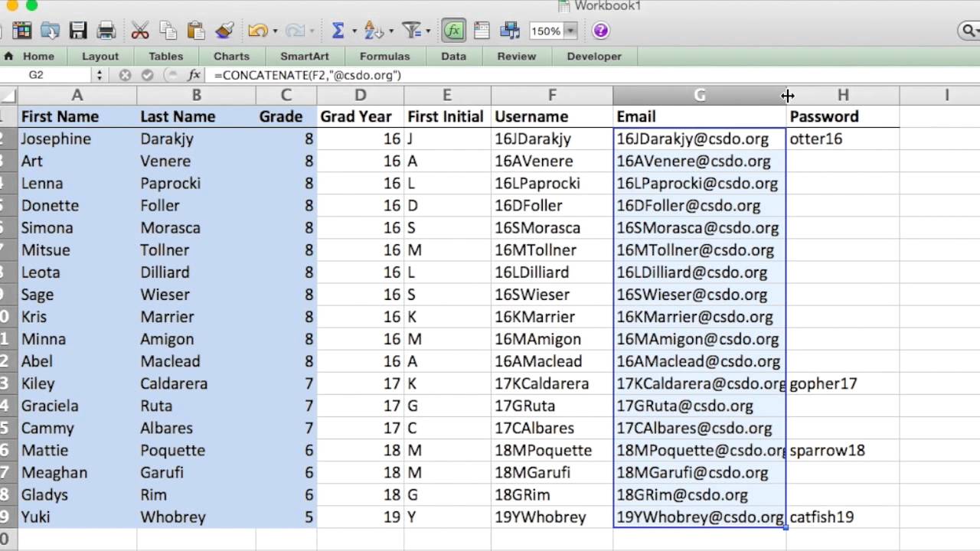Toggle the Formula Builder fx toolbar button
980x551 pixels.
454,31
